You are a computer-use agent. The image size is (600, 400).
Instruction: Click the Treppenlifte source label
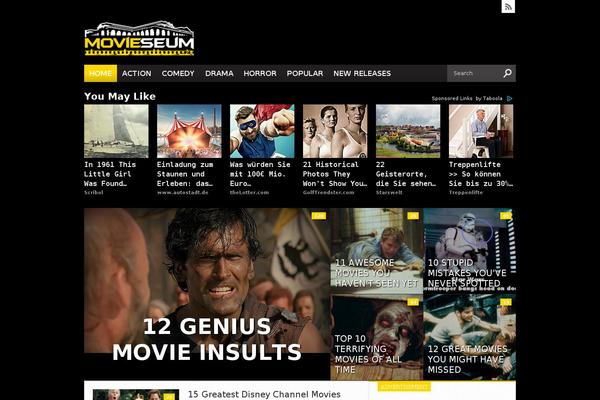pos(466,193)
